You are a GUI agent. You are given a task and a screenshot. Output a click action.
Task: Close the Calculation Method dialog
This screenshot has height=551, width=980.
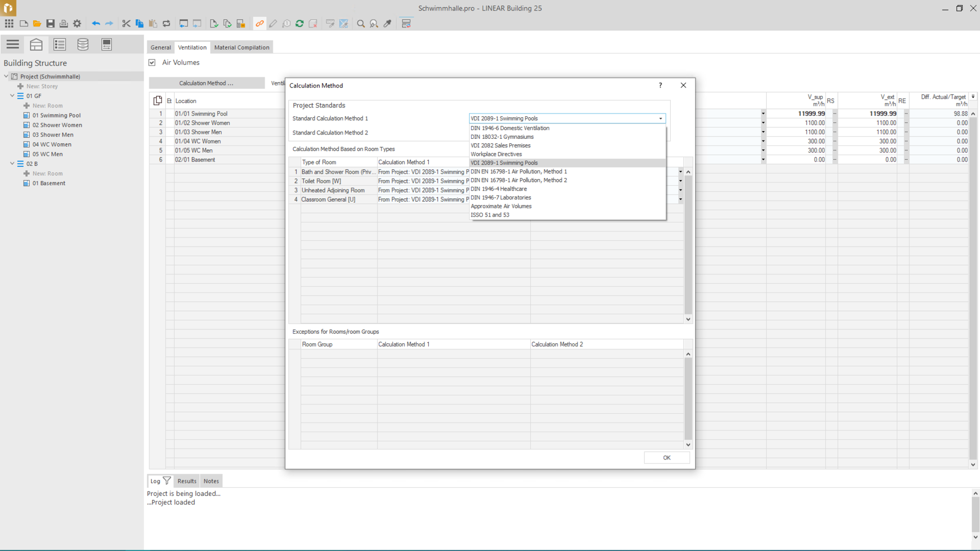click(x=683, y=85)
